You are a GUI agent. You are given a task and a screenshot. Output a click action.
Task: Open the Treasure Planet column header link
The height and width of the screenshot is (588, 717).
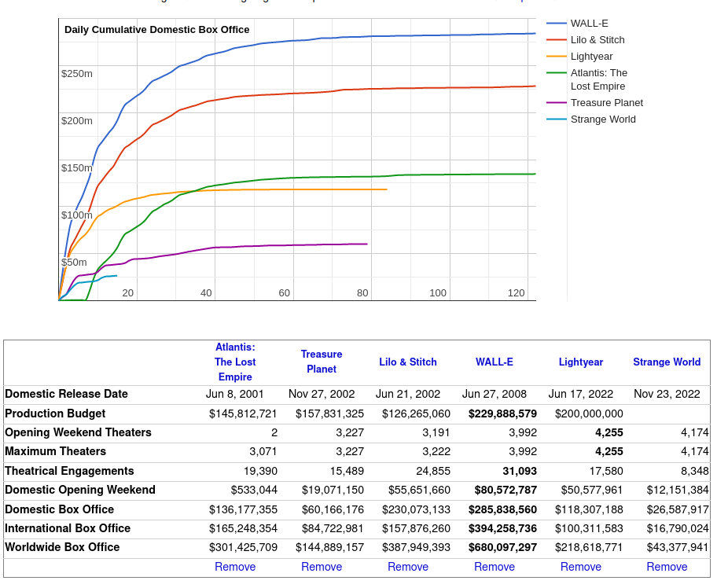tap(322, 362)
